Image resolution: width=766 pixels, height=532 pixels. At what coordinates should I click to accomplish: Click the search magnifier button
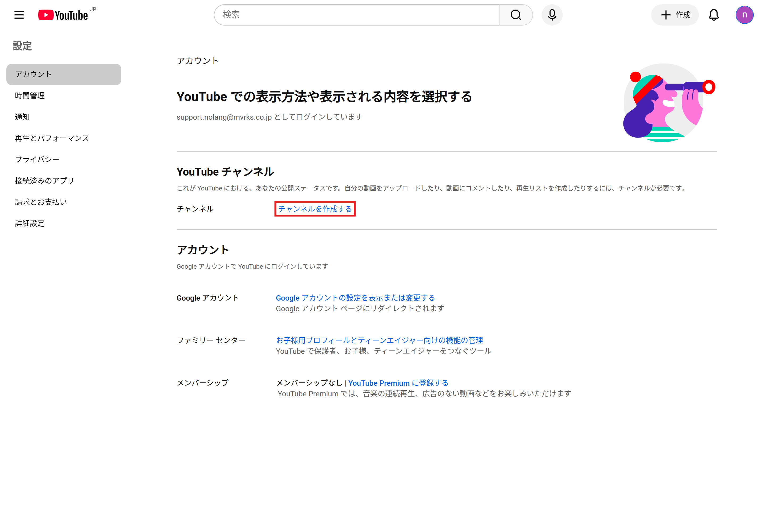(515, 15)
